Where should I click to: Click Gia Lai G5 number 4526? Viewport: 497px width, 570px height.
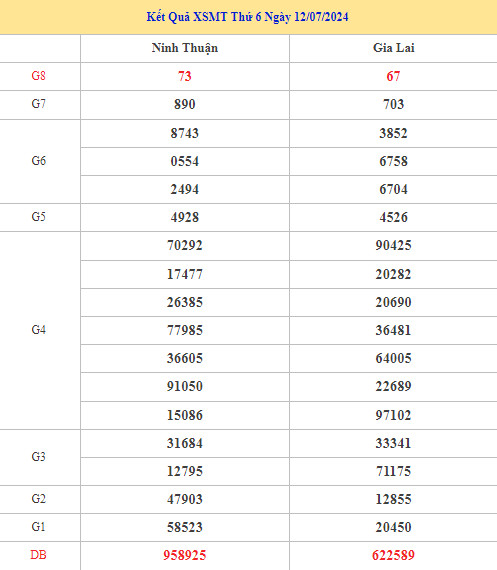pyautogui.click(x=393, y=217)
